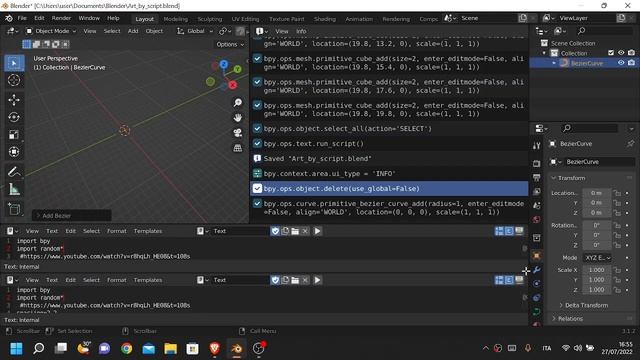The width and height of the screenshot is (640, 360).
Task: Toggle checkbox on select_all SELECT report
Action: 257,129
